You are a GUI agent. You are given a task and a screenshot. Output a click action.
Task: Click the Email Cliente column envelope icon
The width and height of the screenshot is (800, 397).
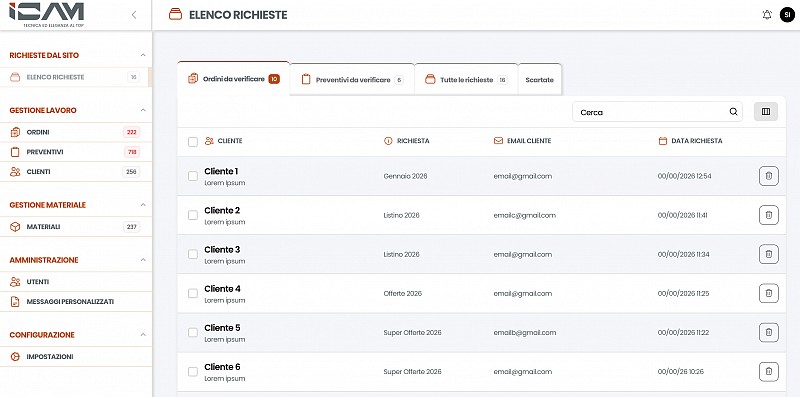(498, 141)
